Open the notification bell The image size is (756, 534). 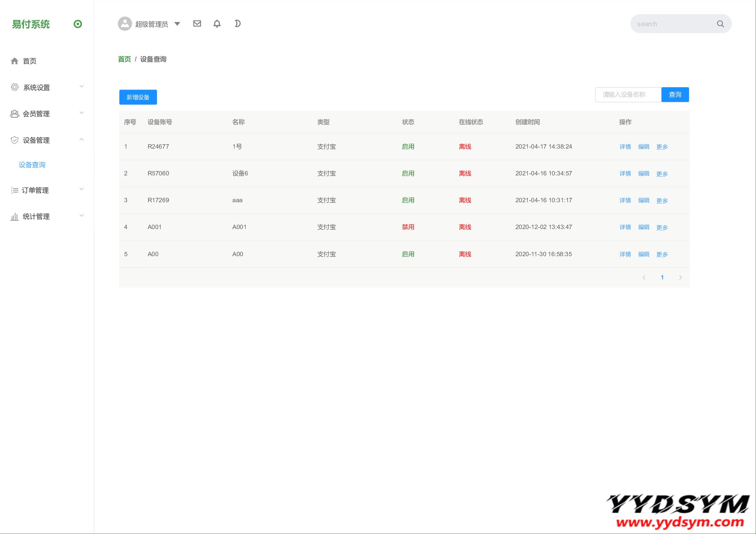[217, 23]
